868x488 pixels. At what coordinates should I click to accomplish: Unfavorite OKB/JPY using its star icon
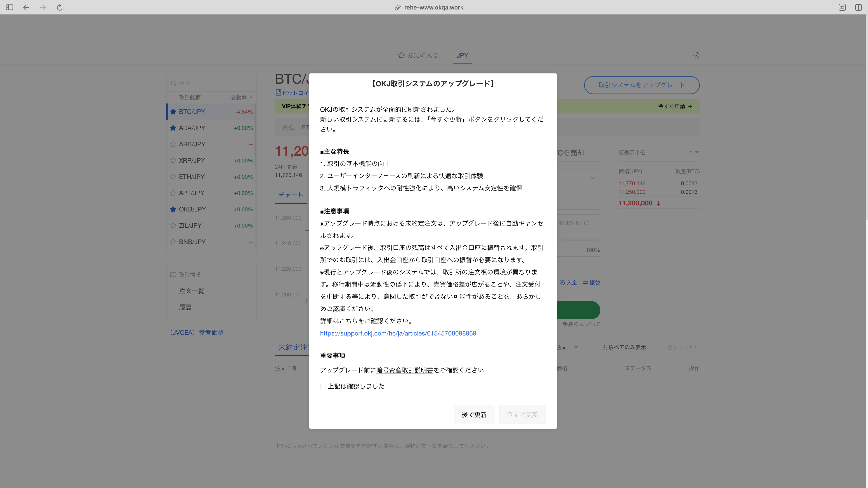[173, 209]
